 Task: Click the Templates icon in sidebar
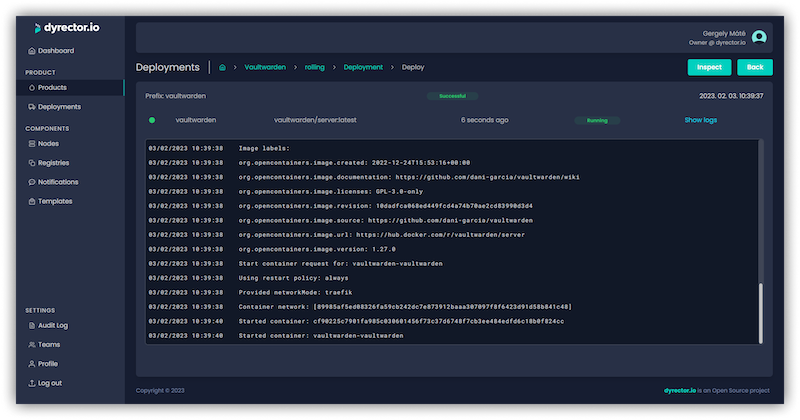coord(32,201)
